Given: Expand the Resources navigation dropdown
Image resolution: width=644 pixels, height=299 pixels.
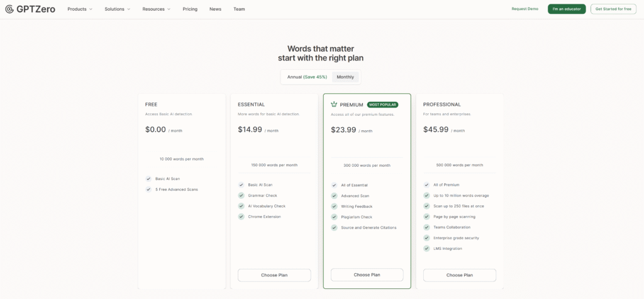Looking at the screenshot, I should [157, 9].
